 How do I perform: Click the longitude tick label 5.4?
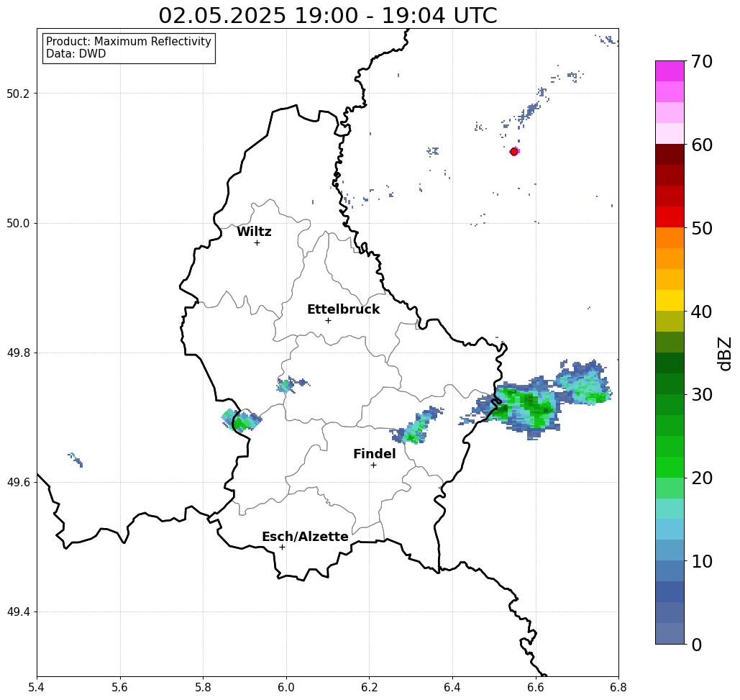(37, 687)
